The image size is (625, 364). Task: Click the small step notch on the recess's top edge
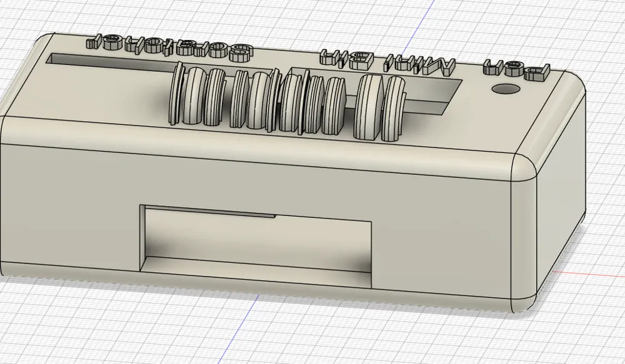point(272,217)
